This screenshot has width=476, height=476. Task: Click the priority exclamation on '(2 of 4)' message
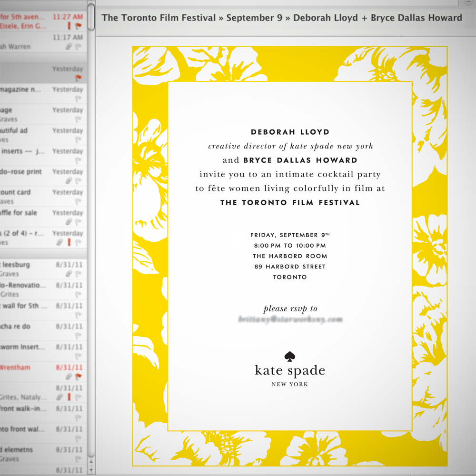[69, 242]
